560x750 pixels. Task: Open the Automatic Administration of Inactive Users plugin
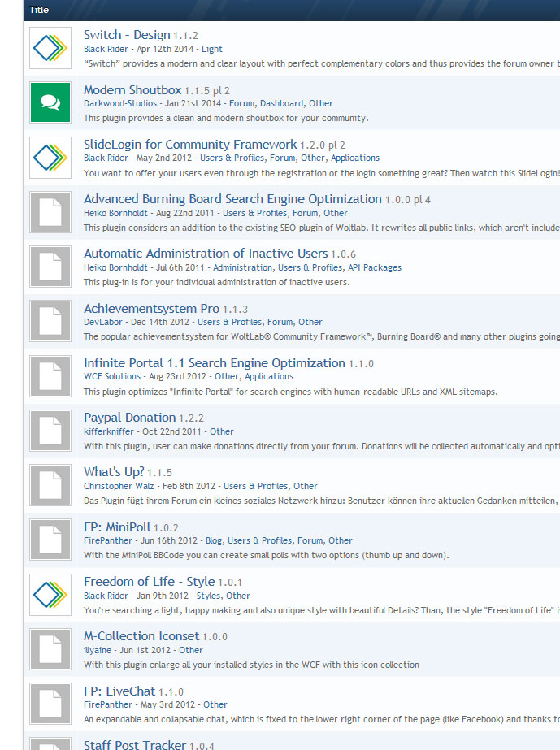(206, 254)
